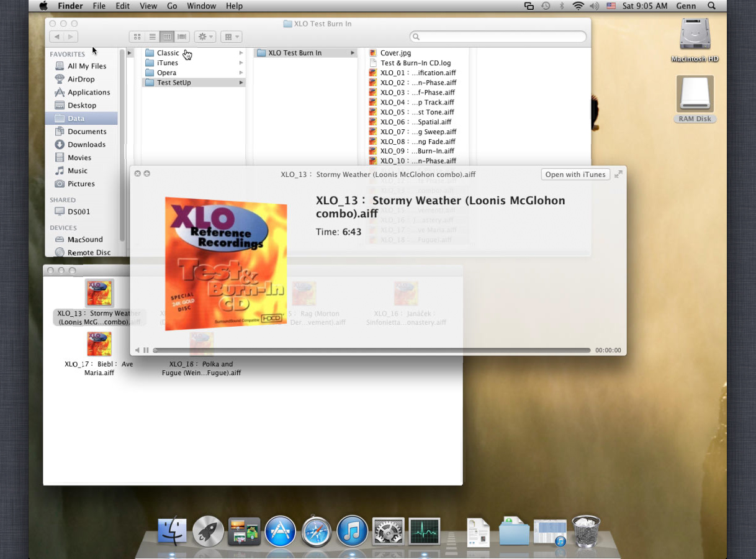Click the speaker icon in Quick Look preview

138,350
